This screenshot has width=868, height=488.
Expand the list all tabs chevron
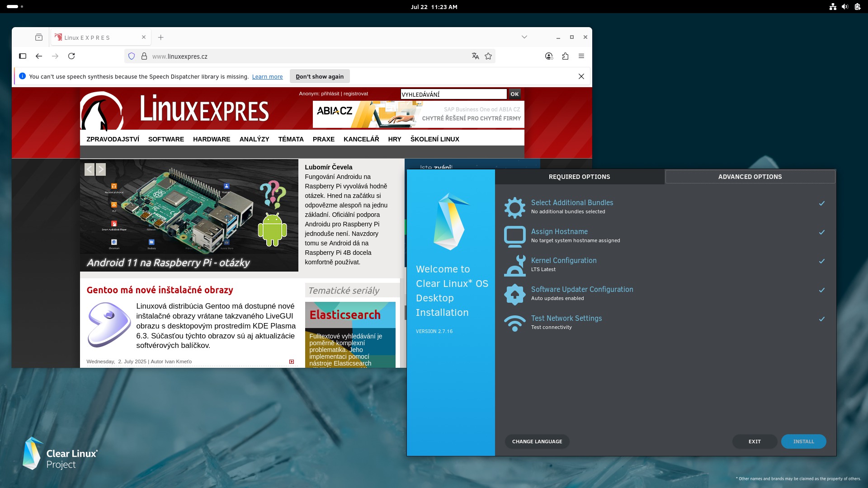(524, 37)
